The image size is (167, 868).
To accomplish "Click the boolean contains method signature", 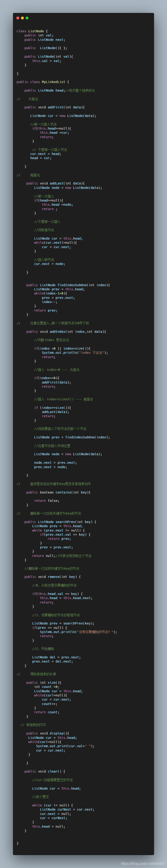I will [58, 492].
